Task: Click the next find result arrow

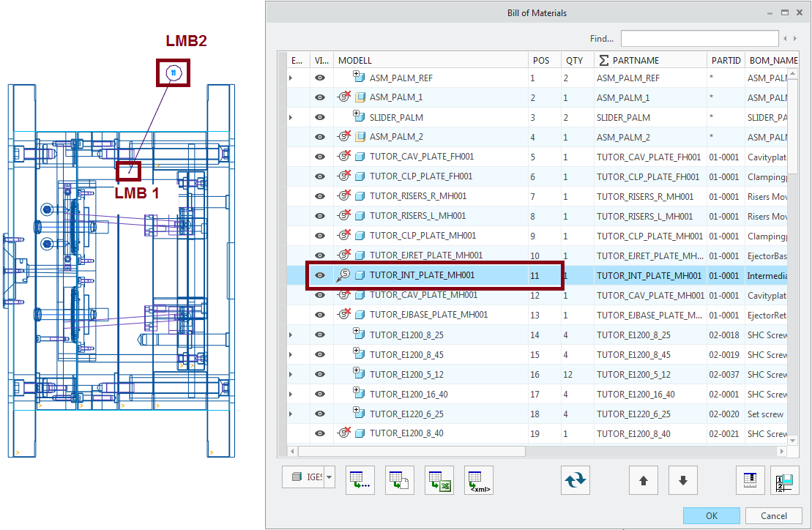Action: tap(795, 38)
